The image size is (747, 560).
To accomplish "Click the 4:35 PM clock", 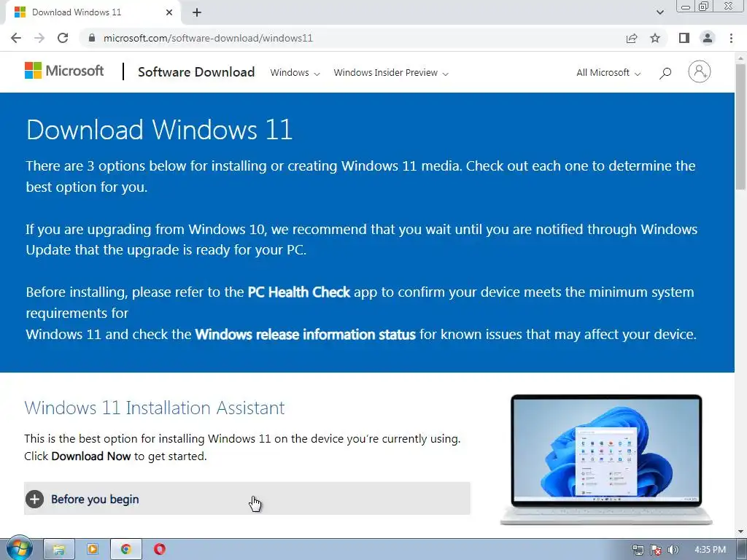I will [711, 550].
